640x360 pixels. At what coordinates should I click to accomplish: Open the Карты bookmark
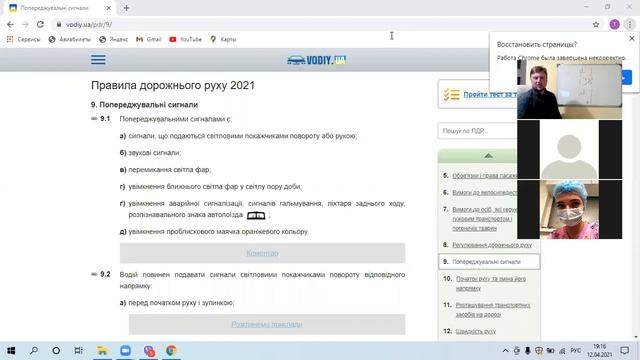(x=223, y=39)
